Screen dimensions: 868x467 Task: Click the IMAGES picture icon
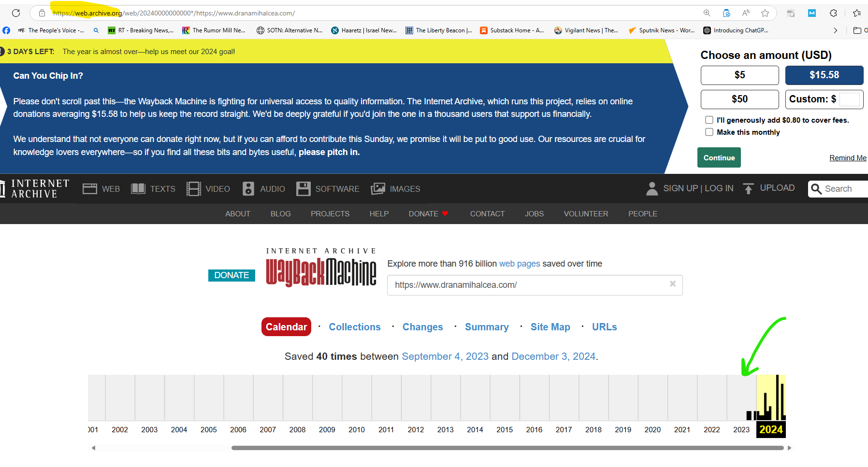click(378, 189)
